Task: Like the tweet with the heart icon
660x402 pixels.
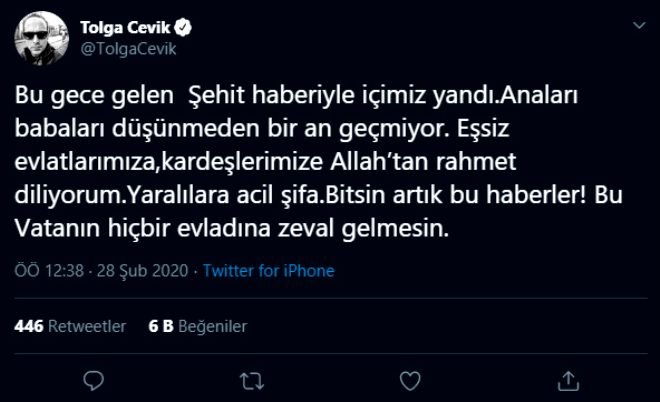Action: pos(411,381)
